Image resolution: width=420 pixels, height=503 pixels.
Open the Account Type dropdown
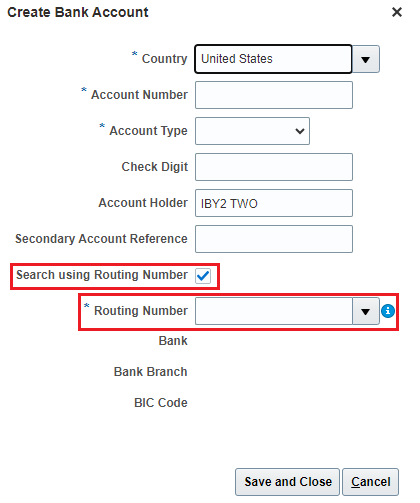[x=252, y=131]
